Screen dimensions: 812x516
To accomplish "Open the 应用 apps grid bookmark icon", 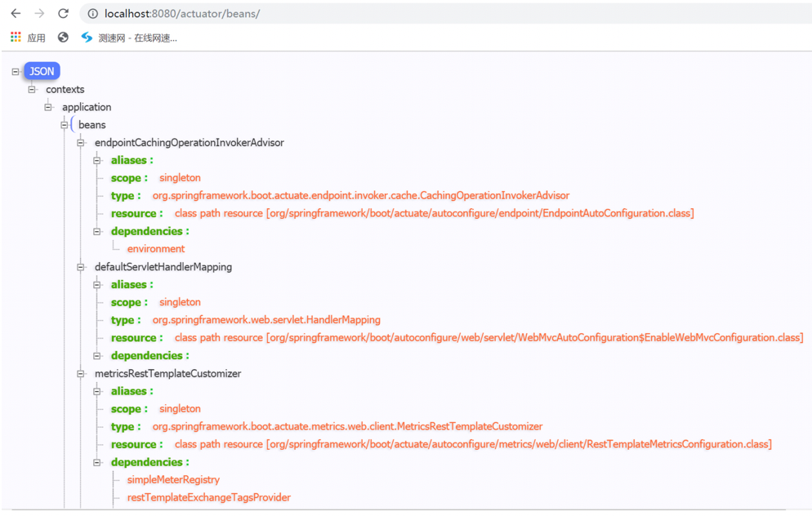I will click(16, 37).
